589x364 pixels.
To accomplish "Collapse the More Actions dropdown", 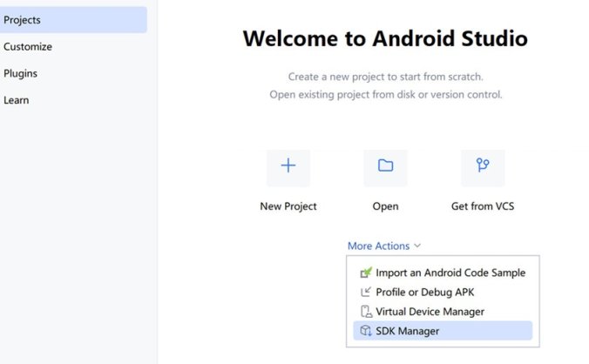I will coord(384,246).
